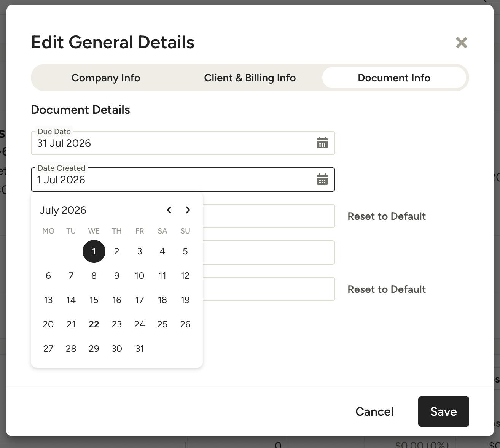
Task: Switch to the Company Info tab
Action: pos(106,78)
